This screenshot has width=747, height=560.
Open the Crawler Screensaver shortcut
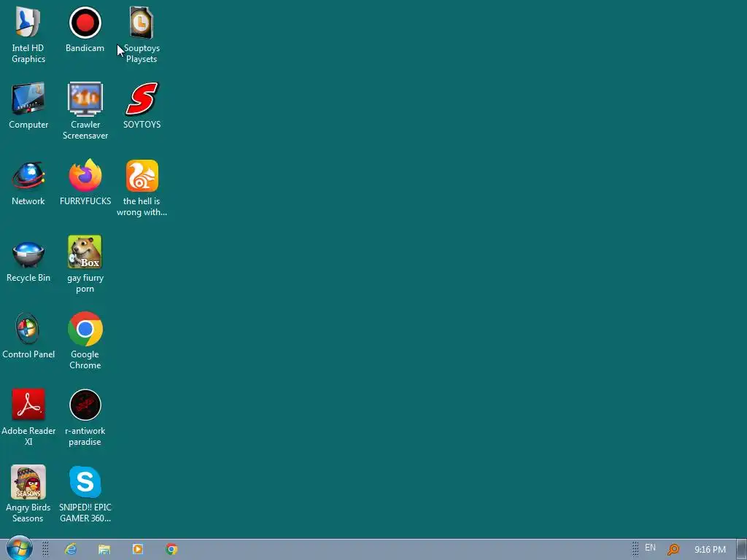click(85, 111)
